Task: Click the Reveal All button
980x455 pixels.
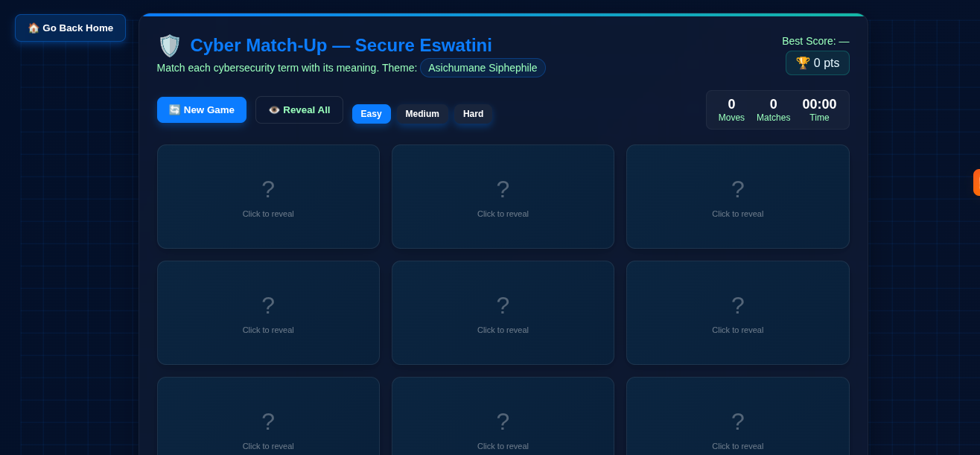Action: click(x=299, y=109)
